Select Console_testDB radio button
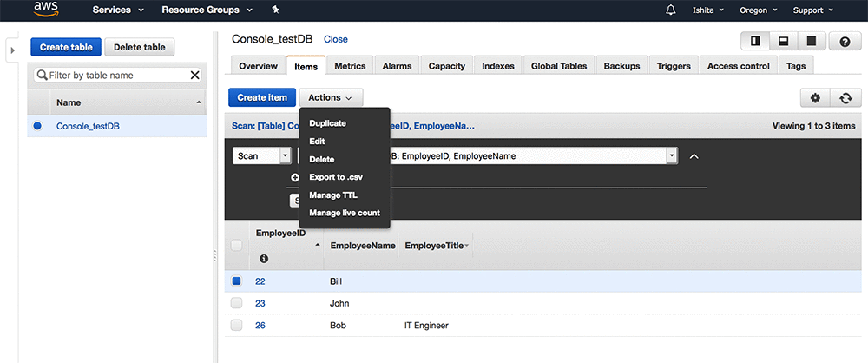This screenshot has height=363, width=868. coord(37,126)
